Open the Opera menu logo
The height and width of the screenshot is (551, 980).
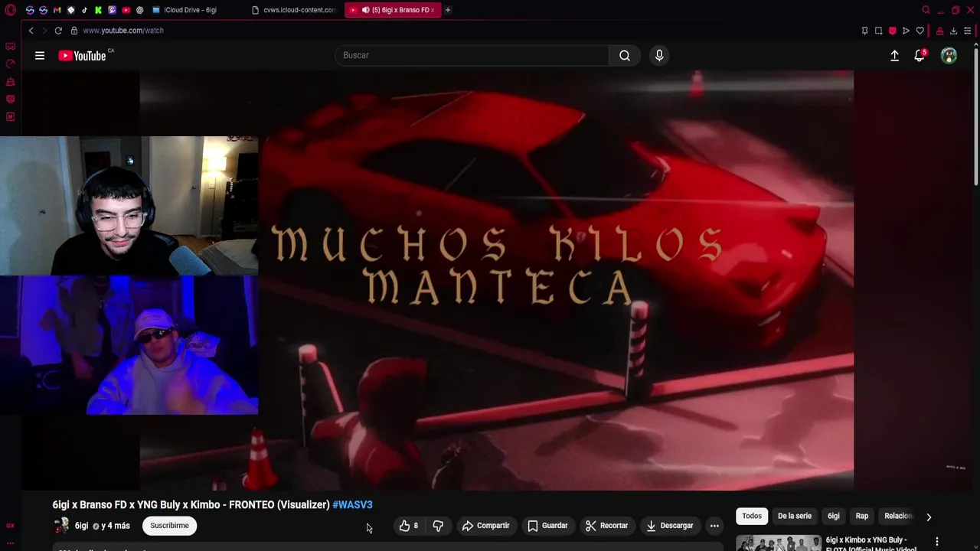click(x=11, y=10)
